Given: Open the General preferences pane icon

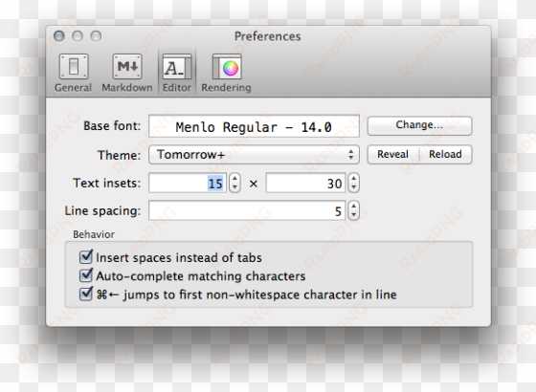Looking at the screenshot, I should [x=74, y=67].
